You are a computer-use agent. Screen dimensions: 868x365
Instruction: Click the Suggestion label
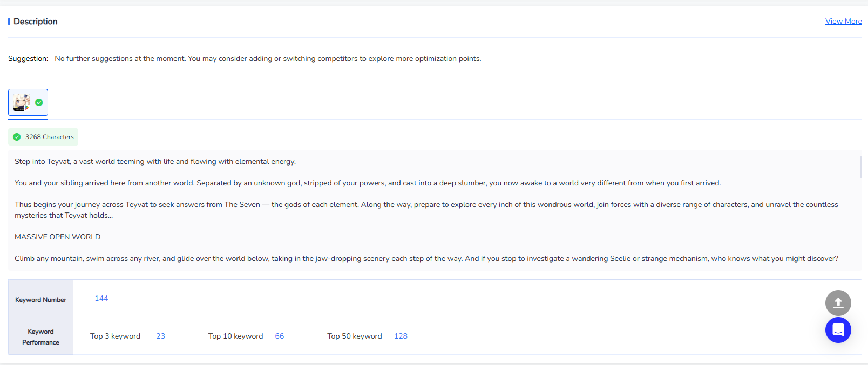point(28,59)
